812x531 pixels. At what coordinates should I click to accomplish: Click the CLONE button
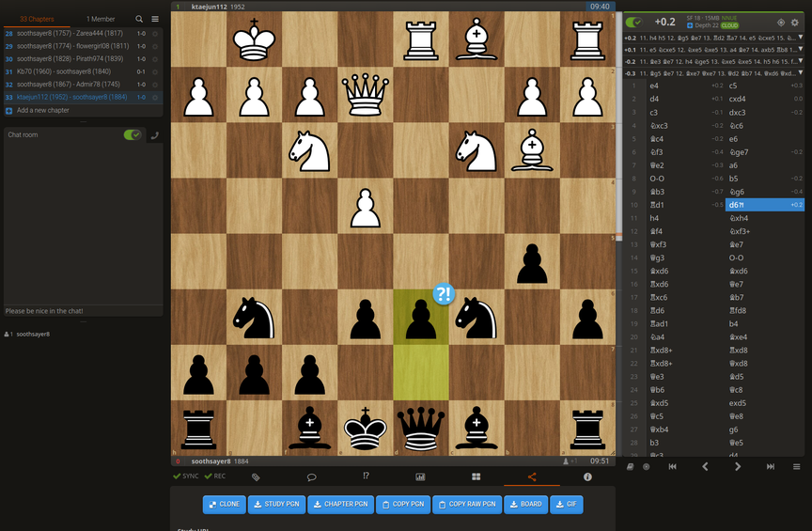(x=225, y=504)
